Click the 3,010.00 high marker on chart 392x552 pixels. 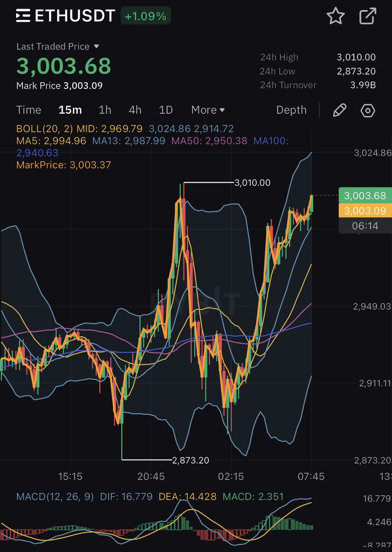tap(252, 183)
